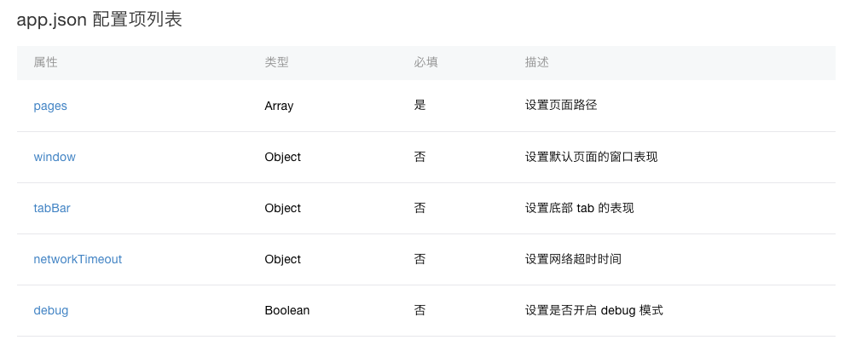
Task: Click the Array type cell
Action: coord(279,106)
